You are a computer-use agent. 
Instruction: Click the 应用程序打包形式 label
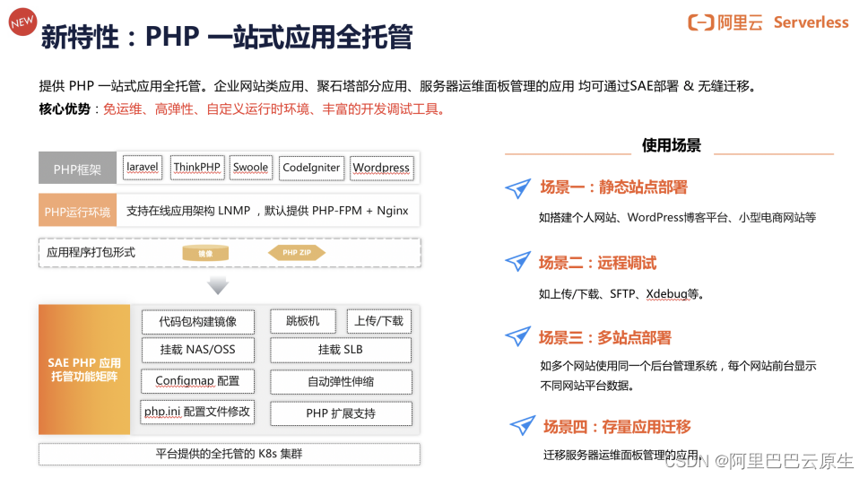(x=91, y=253)
